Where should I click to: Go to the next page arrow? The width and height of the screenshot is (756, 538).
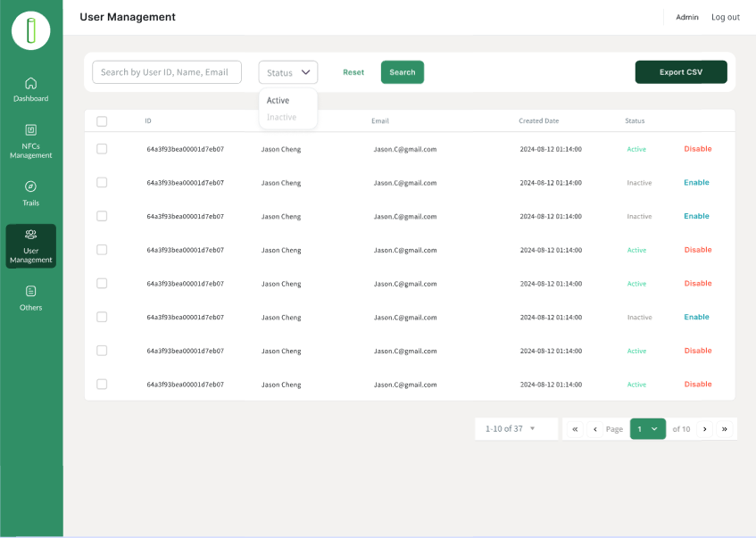click(704, 429)
